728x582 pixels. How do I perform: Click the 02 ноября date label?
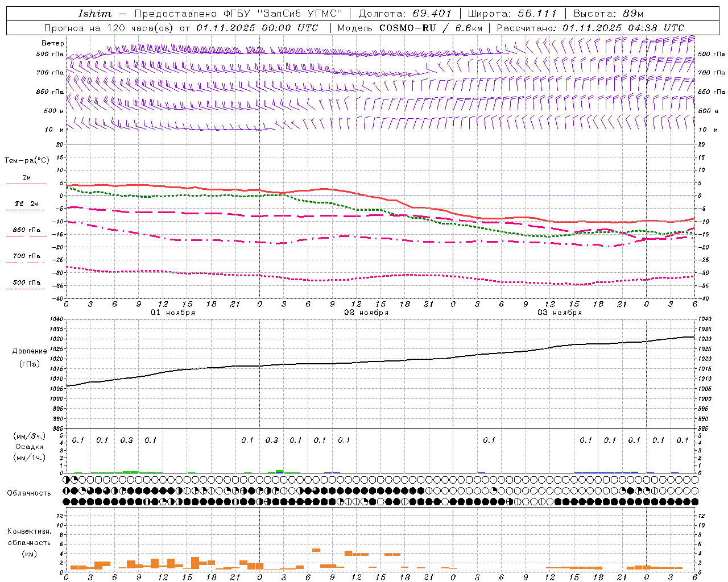[x=366, y=313]
